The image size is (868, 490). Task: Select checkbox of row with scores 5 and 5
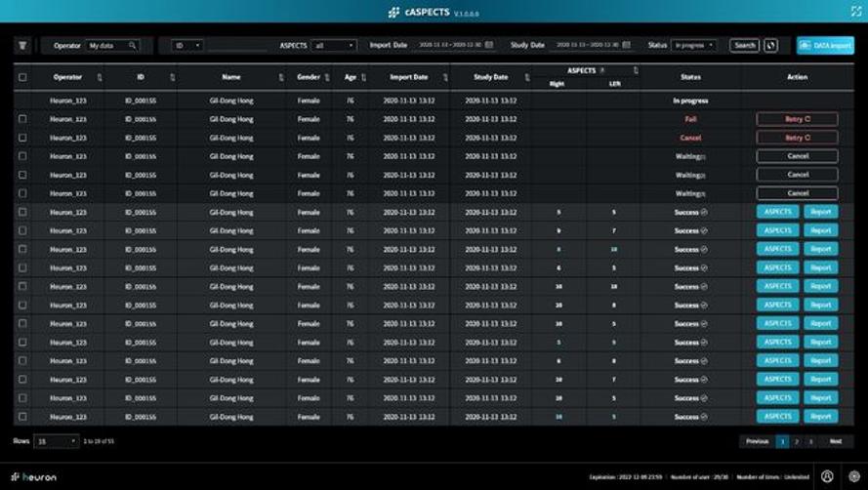[x=22, y=212]
